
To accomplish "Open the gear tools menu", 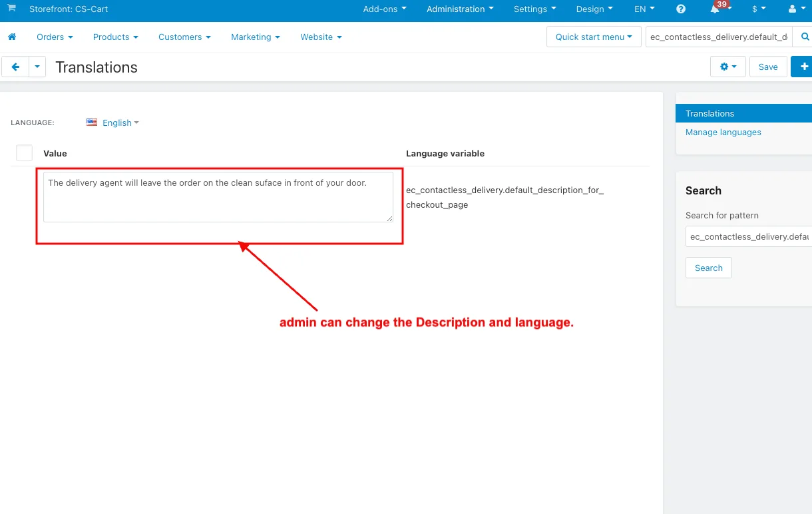I will pos(728,67).
